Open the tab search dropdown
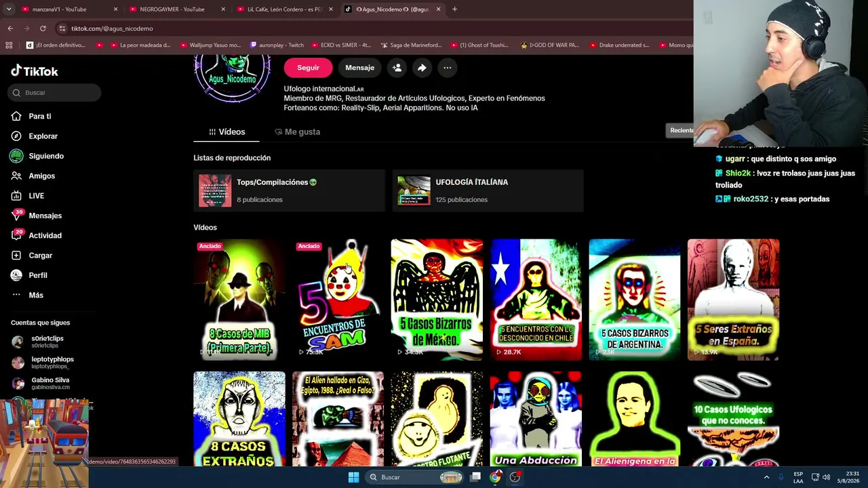This screenshot has width=868, height=488. [8, 9]
